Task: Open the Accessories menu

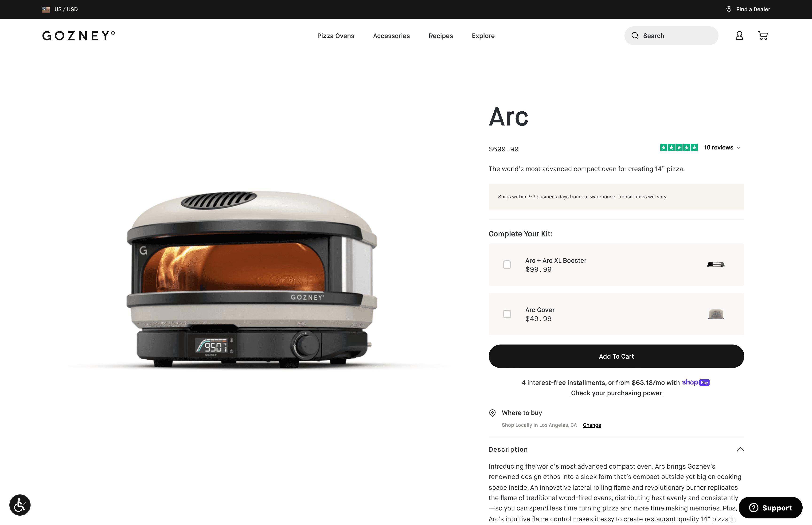Action: tap(391, 36)
